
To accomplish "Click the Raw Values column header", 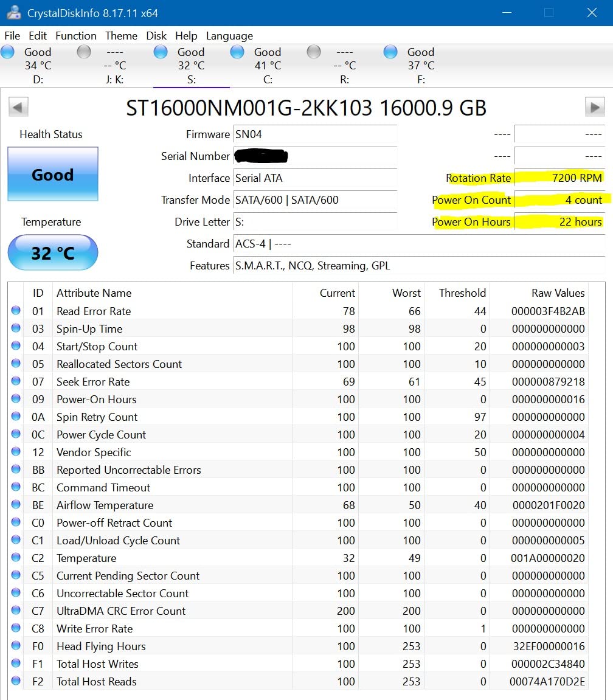I will [539, 293].
